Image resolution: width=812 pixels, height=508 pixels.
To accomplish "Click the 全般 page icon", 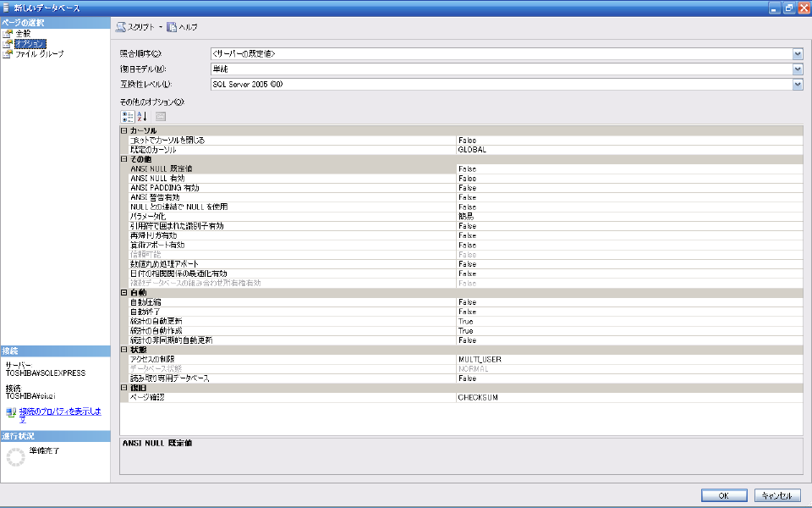I will (8, 33).
